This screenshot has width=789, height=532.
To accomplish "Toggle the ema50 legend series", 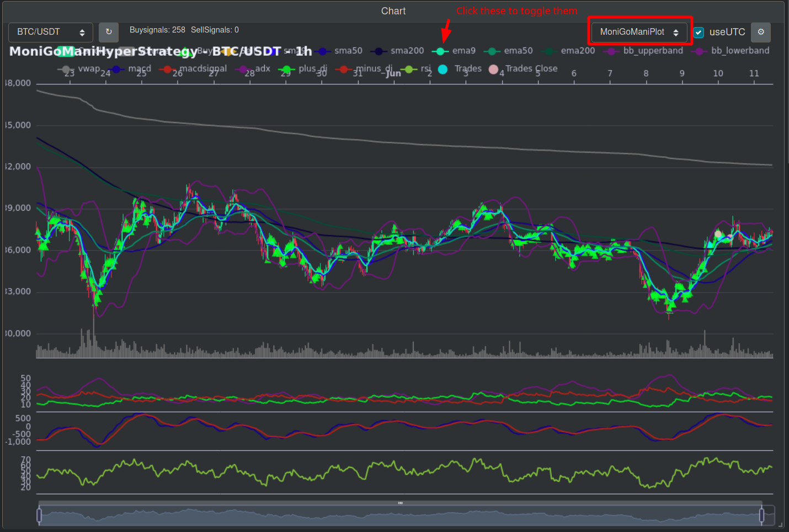I will (508, 51).
